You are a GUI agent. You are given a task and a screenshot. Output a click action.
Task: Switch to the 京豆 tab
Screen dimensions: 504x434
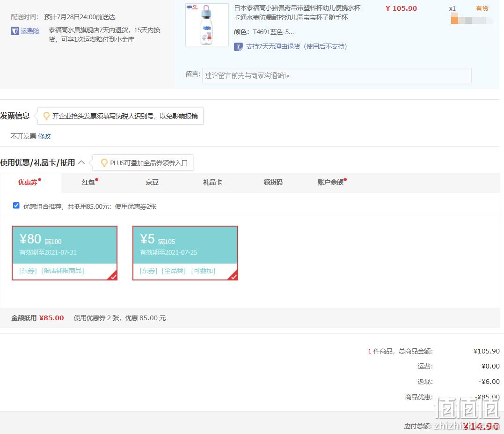(x=152, y=182)
